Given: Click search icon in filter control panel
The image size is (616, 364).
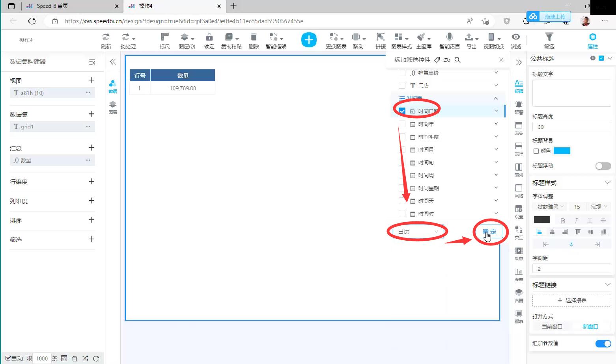Looking at the screenshot, I should tap(457, 60).
